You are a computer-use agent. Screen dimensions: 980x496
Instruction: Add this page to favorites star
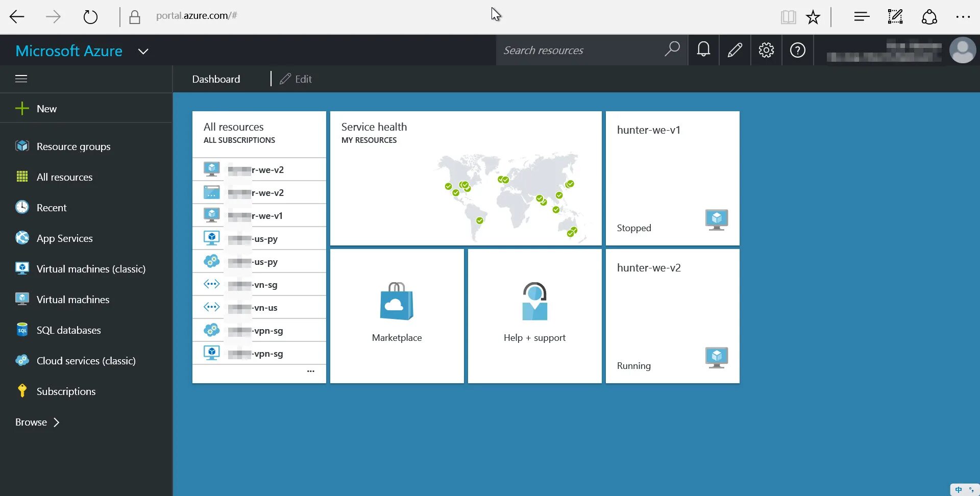click(813, 17)
